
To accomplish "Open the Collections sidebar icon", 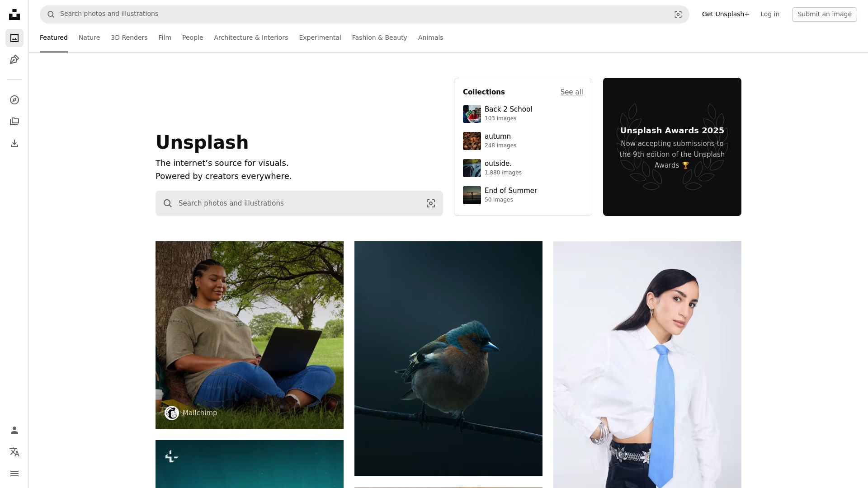I will coord(14,122).
